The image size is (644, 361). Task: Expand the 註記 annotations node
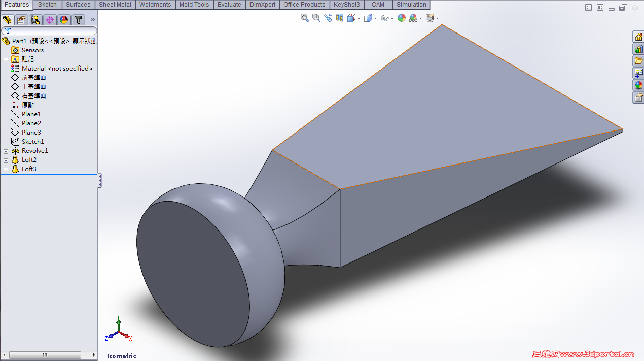click(x=6, y=59)
